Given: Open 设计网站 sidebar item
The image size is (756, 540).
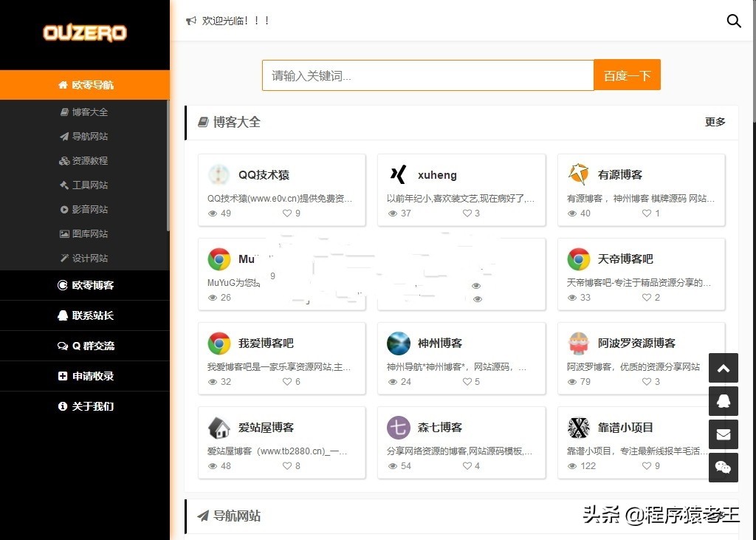Looking at the screenshot, I should point(84,258).
